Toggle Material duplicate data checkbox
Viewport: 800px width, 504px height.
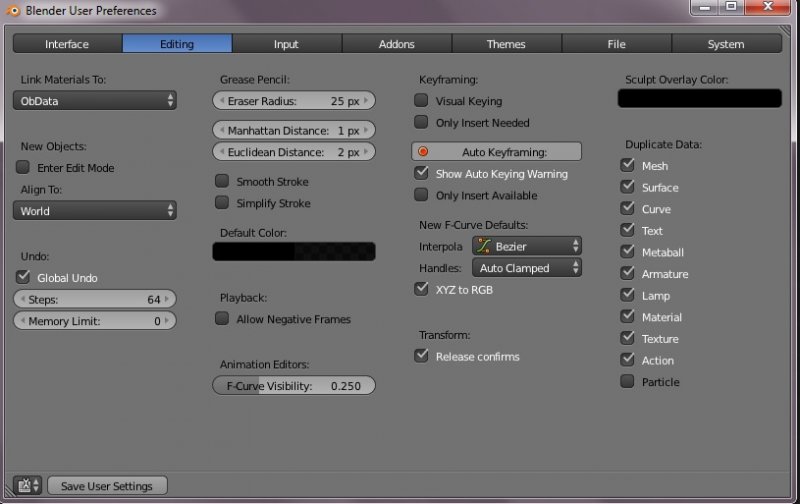(628, 316)
